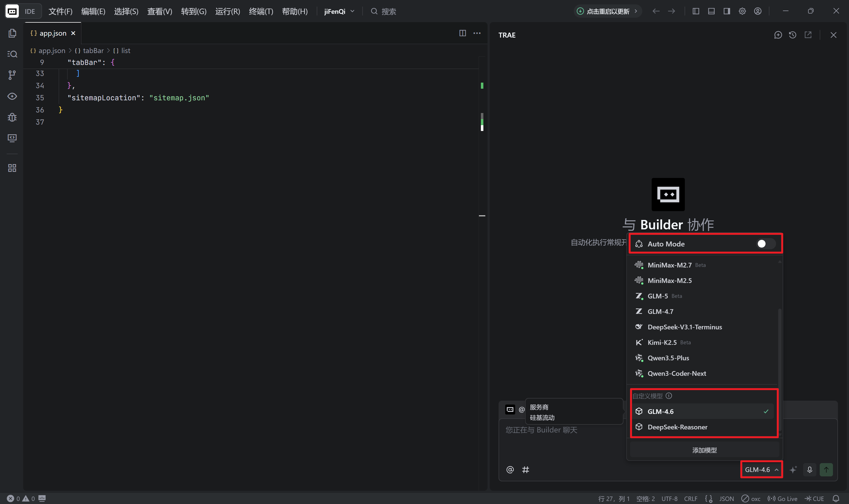Viewport: 849px width, 504px height.
Task: Send message with the green arrow button
Action: pos(826,470)
